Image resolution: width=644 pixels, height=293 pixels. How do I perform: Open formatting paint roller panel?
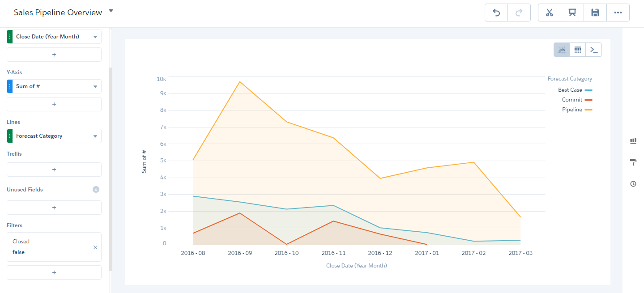[x=633, y=162]
